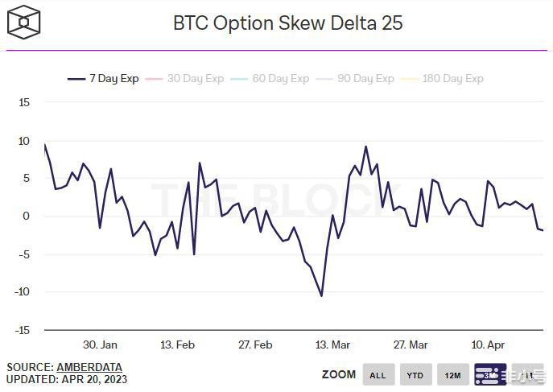Viewport: 553px width, 392px height.
Task: Click the 60 Day Exp legend line marker
Action: coord(238,79)
